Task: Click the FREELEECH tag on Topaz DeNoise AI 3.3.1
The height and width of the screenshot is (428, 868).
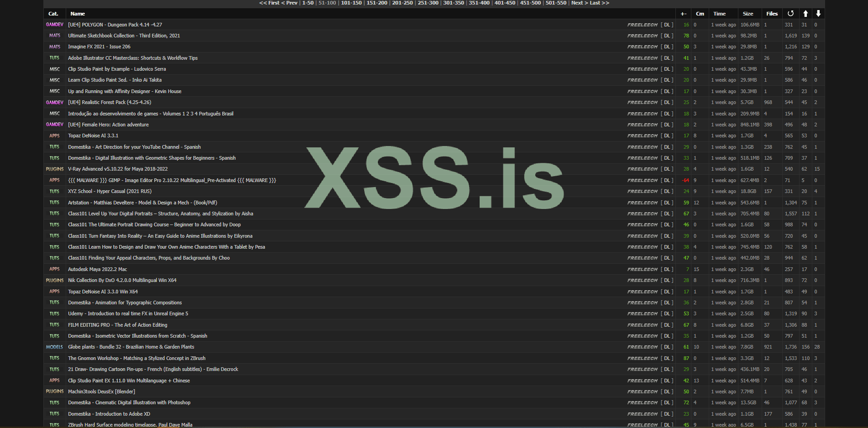Action: point(643,136)
